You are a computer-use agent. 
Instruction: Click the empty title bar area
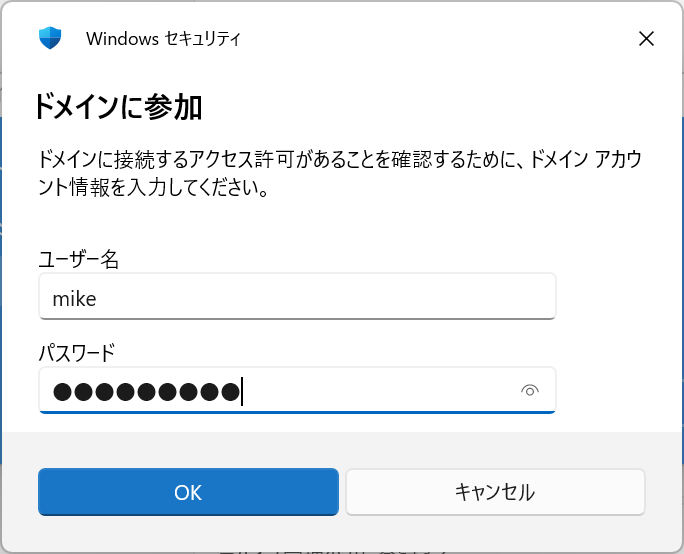point(430,39)
